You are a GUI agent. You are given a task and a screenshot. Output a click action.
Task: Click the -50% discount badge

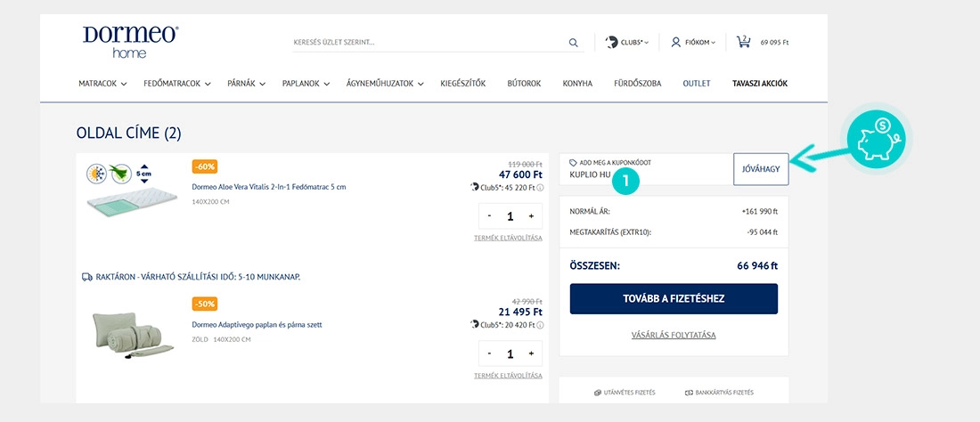tap(205, 304)
